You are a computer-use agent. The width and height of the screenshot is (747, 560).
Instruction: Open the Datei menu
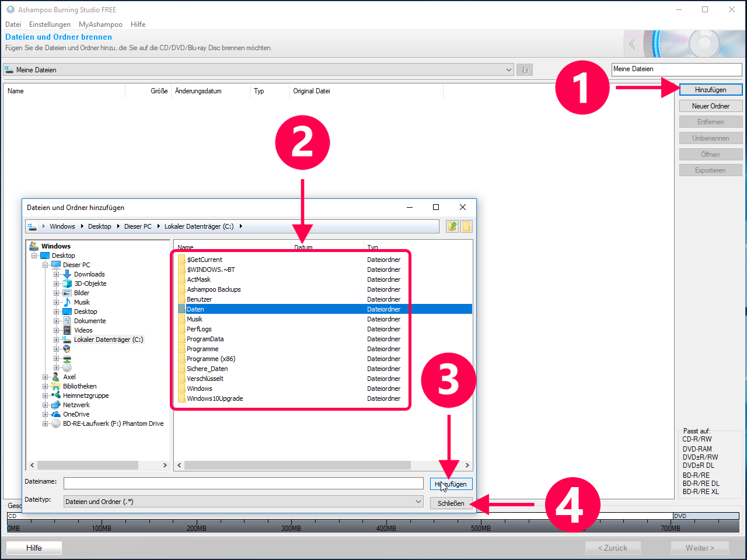click(x=13, y=24)
